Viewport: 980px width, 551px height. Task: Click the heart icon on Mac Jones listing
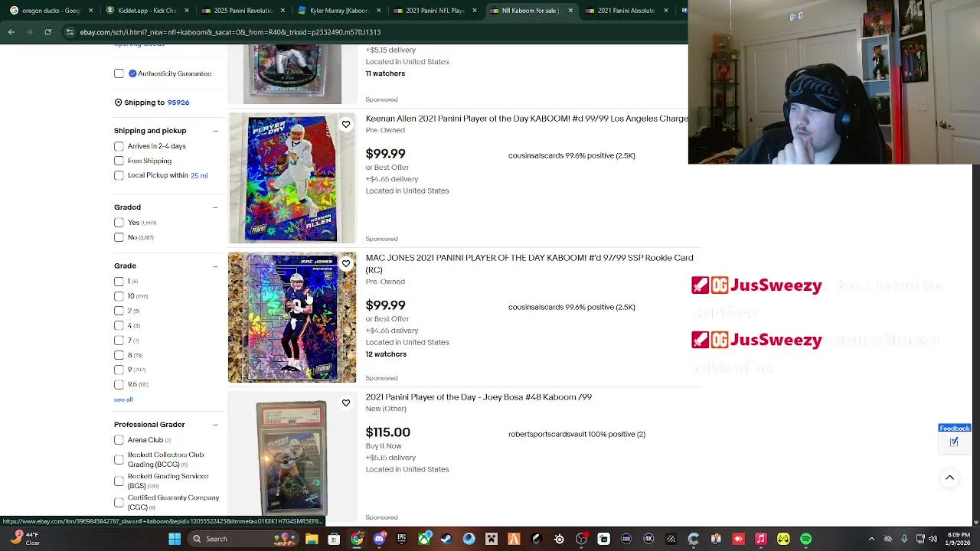(x=346, y=263)
